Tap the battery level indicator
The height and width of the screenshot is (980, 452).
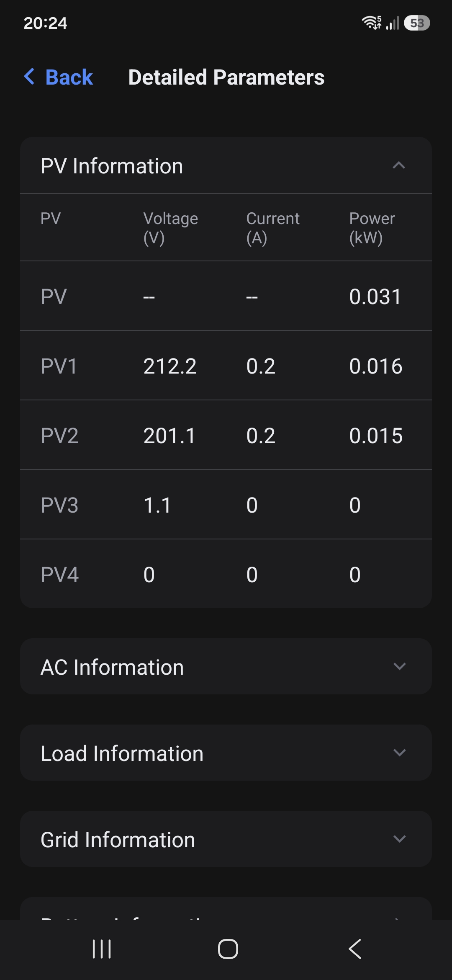pos(417,23)
